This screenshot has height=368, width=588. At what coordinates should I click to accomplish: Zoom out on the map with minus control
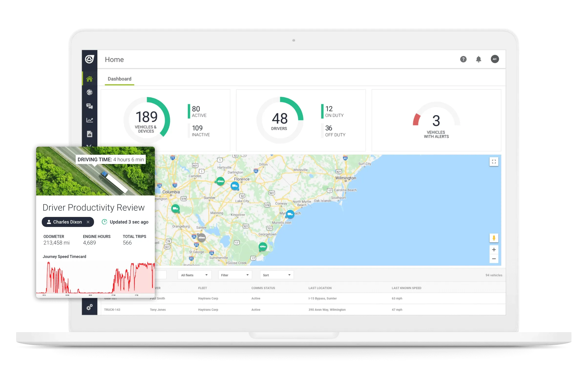click(494, 259)
